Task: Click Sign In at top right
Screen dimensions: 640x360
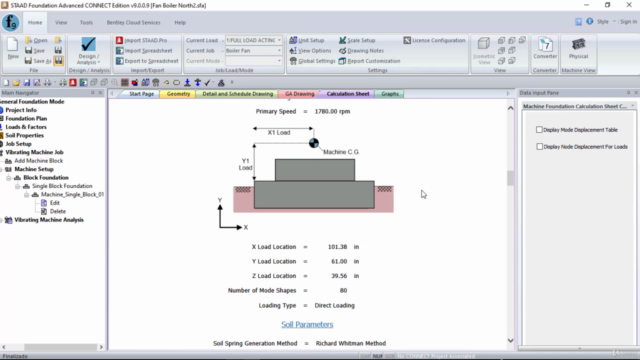Action: [x=628, y=22]
